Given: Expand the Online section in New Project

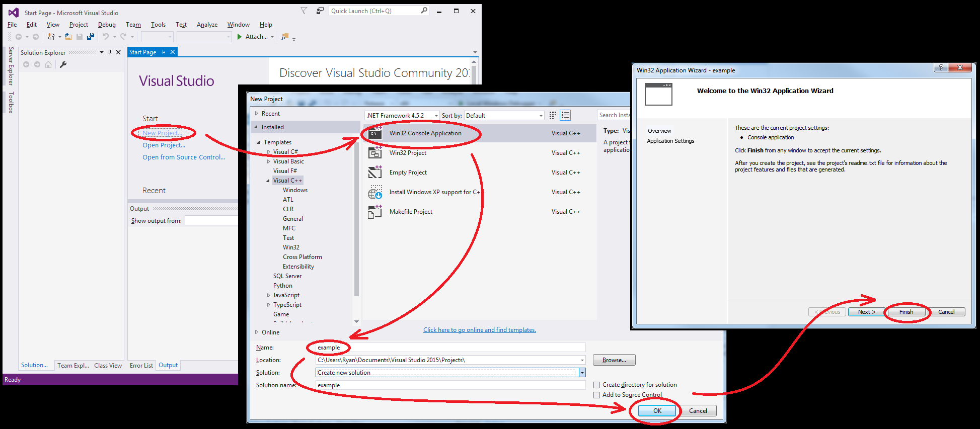Looking at the screenshot, I should coord(256,332).
